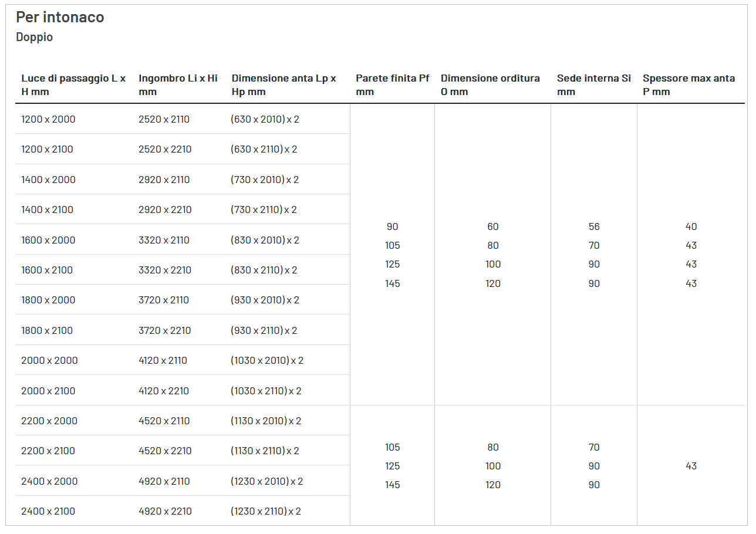Select the "Spessore max anta P mm" header

pyautogui.click(x=689, y=85)
